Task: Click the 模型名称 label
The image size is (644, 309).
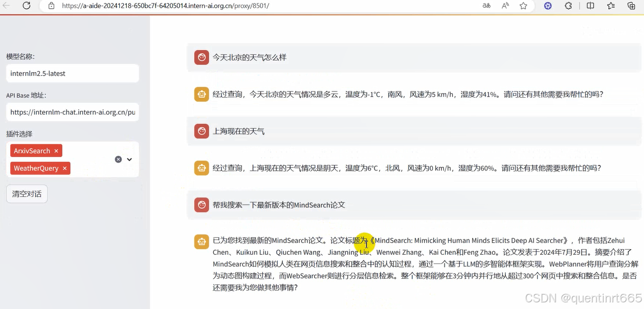Action: pyautogui.click(x=20, y=56)
